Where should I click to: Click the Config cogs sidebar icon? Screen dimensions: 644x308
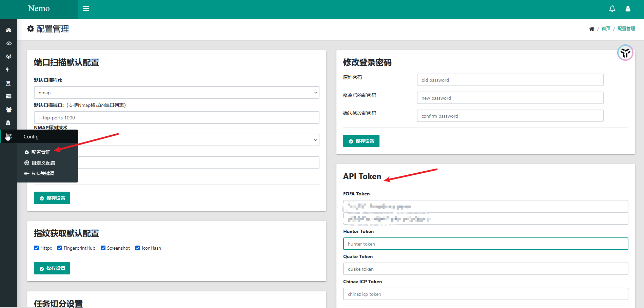tap(9, 136)
